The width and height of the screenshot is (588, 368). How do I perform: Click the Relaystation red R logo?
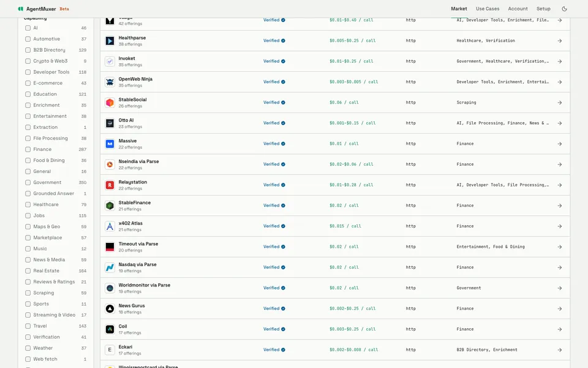pos(110,185)
